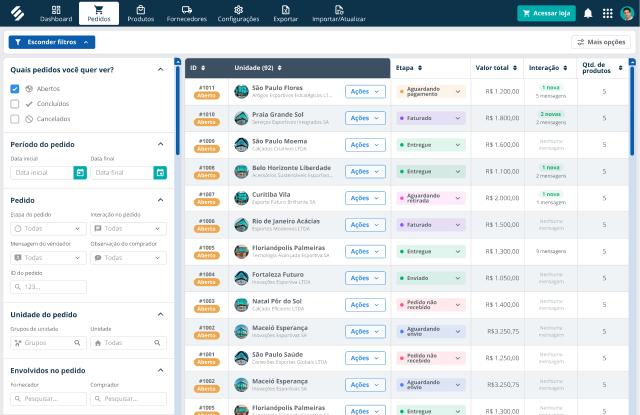This screenshot has height=415, width=640.
Task: Sort by ID column arrows
Action: pos(203,68)
